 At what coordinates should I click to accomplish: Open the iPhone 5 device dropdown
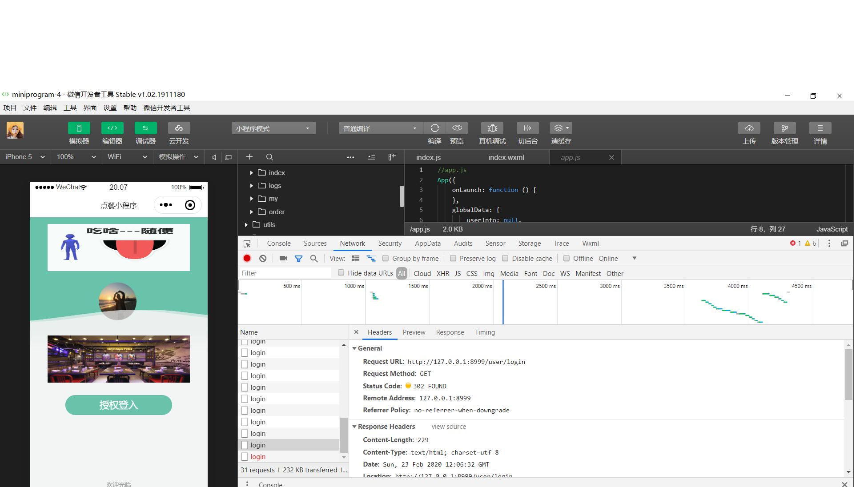click(x=25, y=157)
